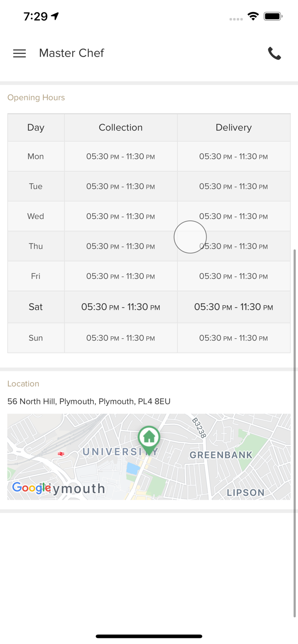The width and height of the screenshot is (298, 644).
Task: Tap the address 56 North Hill text
Action: (x=89, y=401)
